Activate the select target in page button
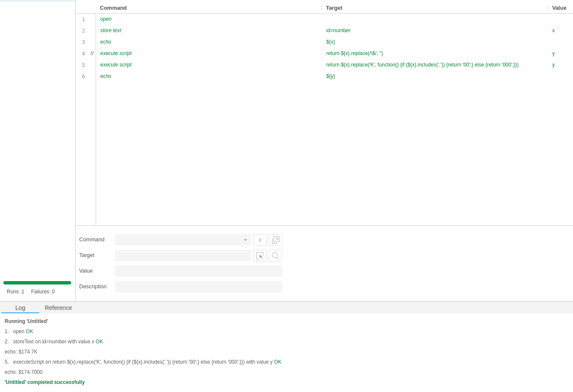The image size is (573, 392). [x=260, y=256]
